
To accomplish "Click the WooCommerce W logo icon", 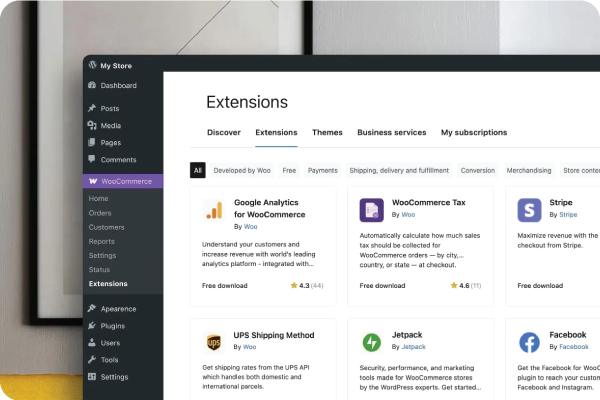I will 93,181.
